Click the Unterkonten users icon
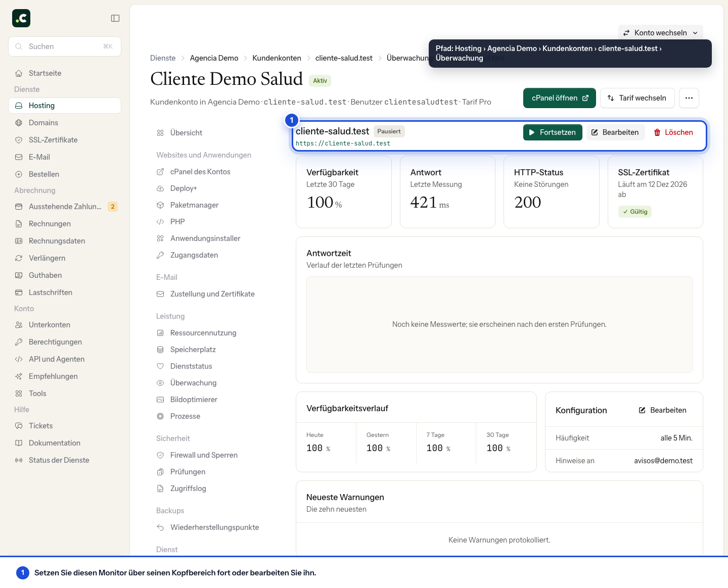The width and height of the screenshot is (728, 588). pos(19,325)
